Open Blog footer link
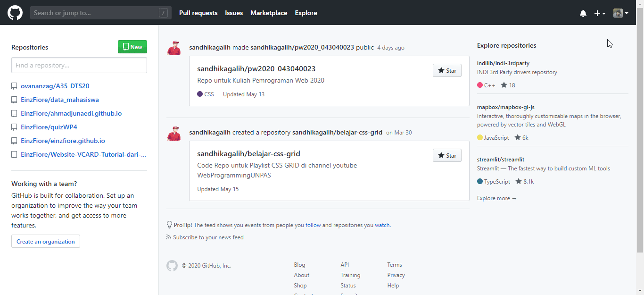Image resolution: width=644 pixels, height=295 pixels. [x=299, y=265]
